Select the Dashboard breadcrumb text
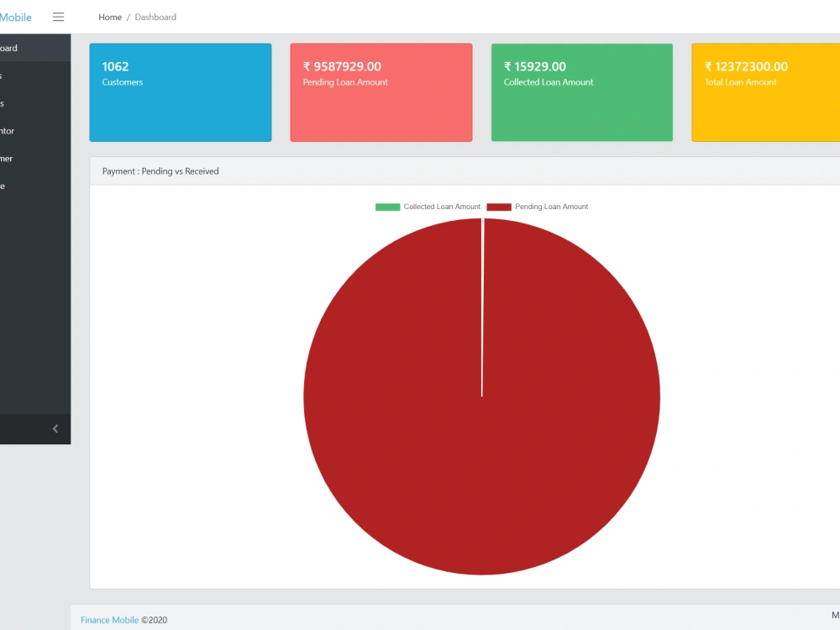Screen dimensions: 840x630 (155, 17)
